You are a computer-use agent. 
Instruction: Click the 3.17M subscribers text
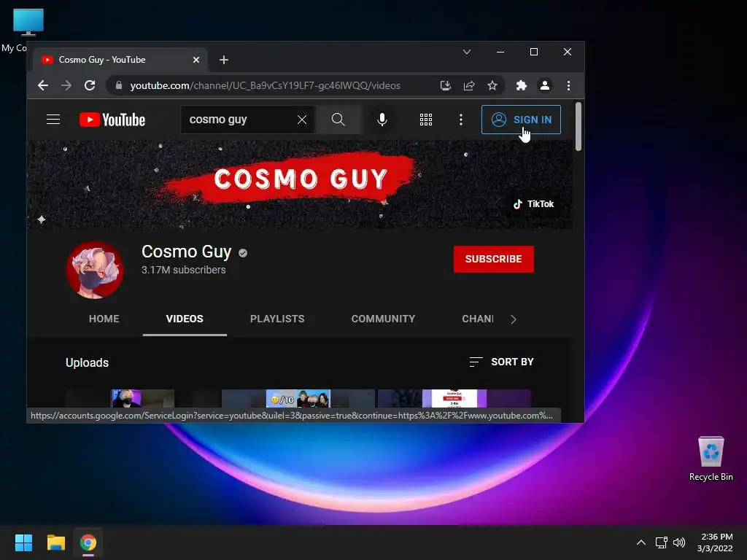(183, 270)
